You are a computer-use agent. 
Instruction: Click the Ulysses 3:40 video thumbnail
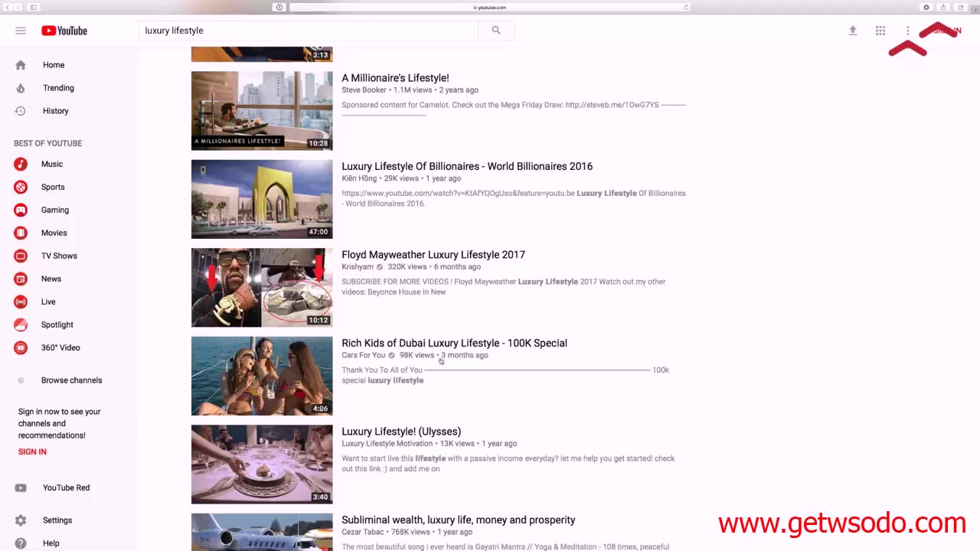pos(262,465)
